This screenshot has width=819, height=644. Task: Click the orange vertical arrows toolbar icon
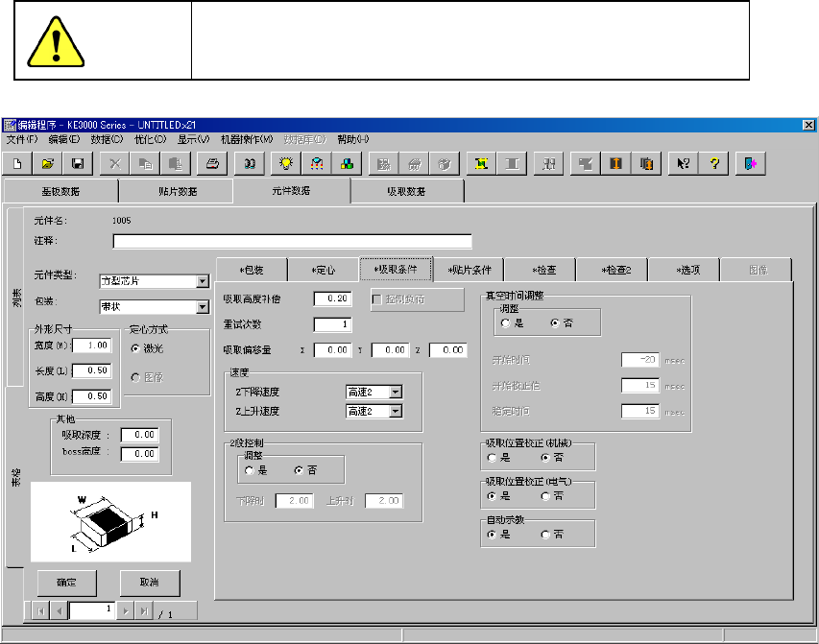point(615,164)
